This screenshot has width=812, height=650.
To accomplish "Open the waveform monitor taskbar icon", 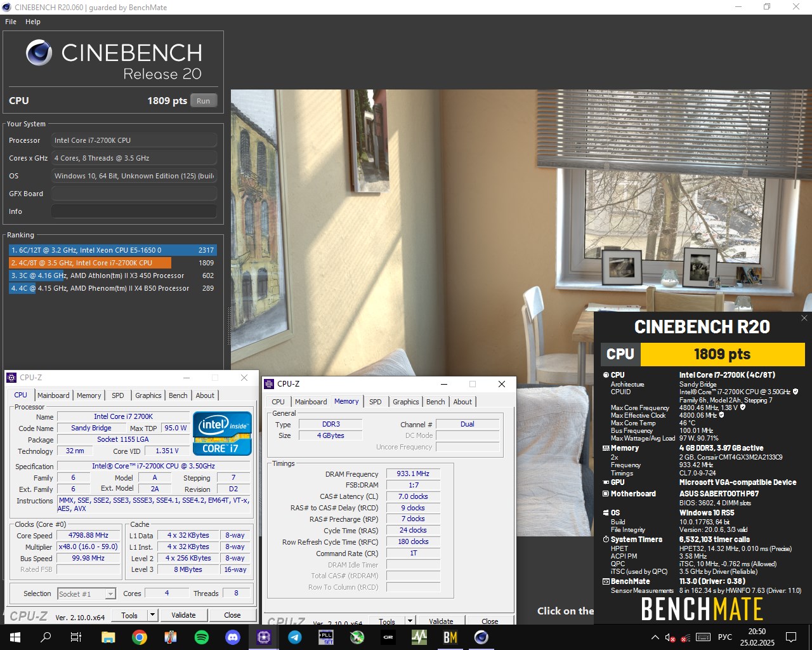I will click(x=419, y=637).
